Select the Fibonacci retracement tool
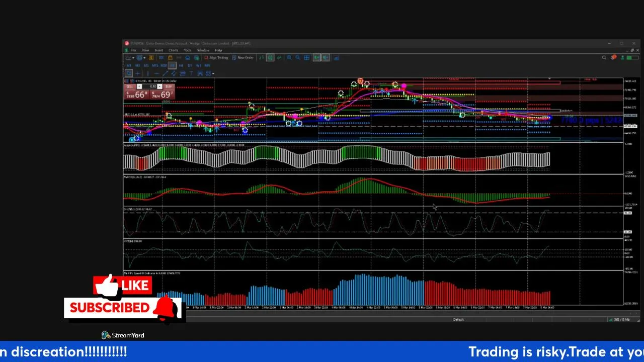 [182, 73]
